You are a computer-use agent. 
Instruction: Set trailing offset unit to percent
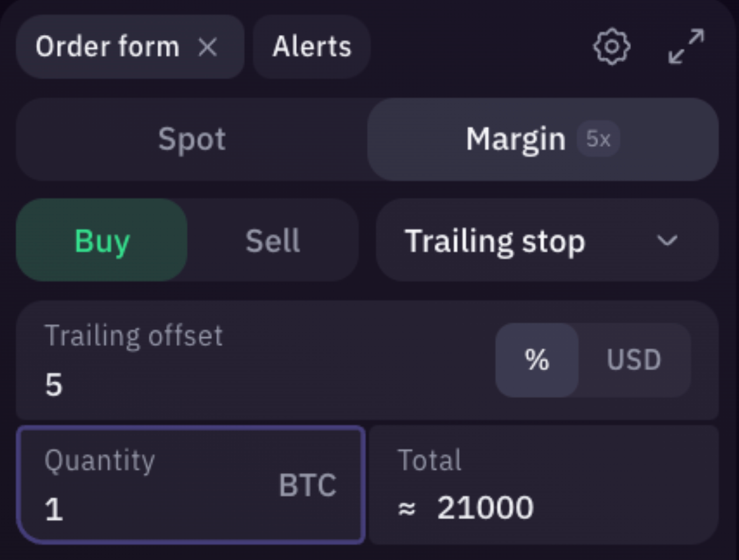(537, 360)
